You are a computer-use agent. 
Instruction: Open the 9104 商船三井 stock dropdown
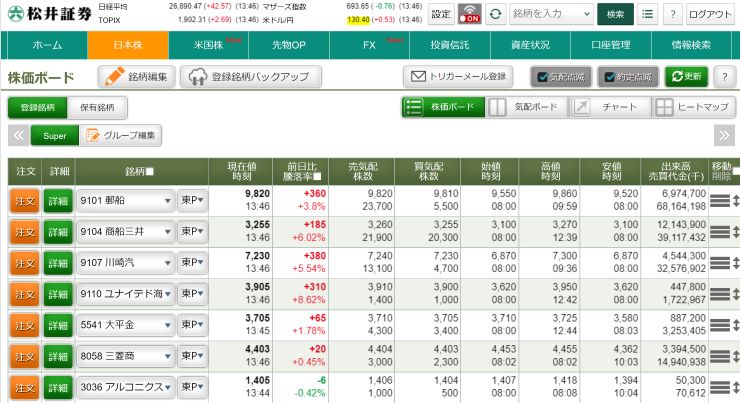126,232
